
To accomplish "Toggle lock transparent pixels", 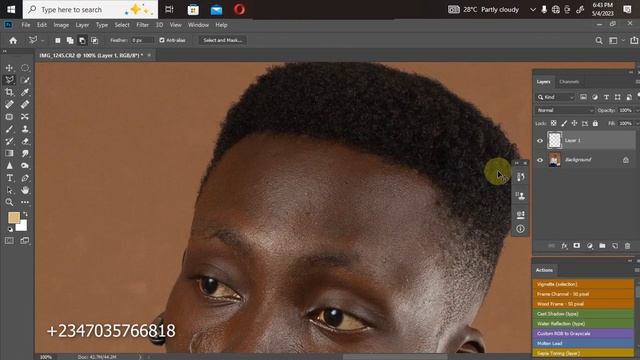I will (x=553, y=123).
